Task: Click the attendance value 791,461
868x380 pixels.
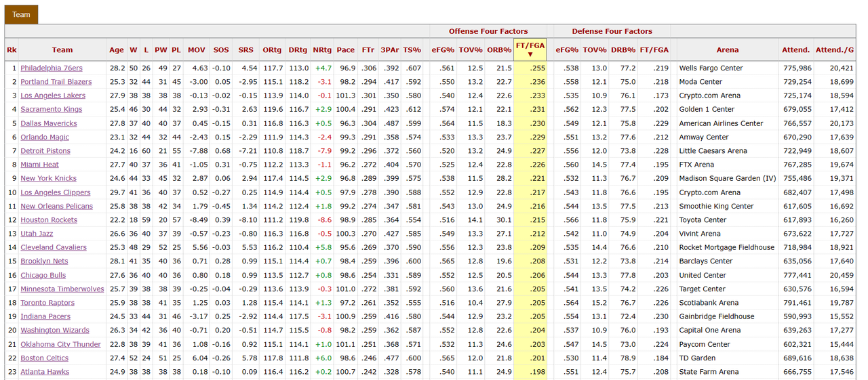Action: pyautogui.click(x=797, y=303)
